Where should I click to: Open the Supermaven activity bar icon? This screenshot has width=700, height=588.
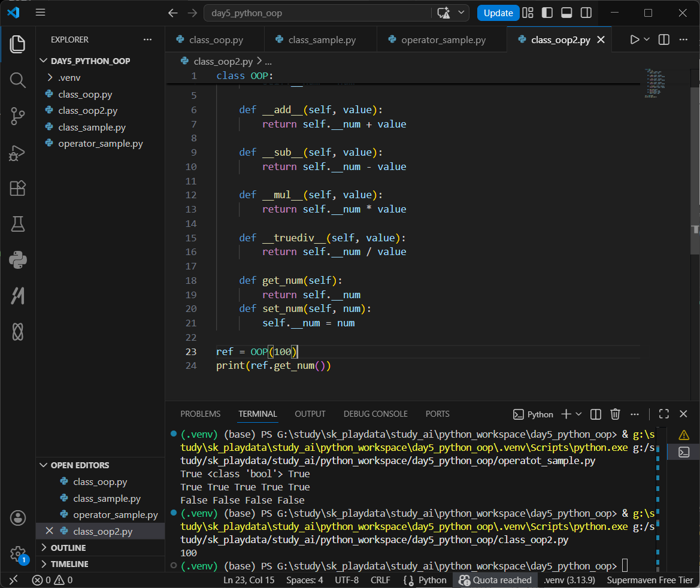(17, 296)
